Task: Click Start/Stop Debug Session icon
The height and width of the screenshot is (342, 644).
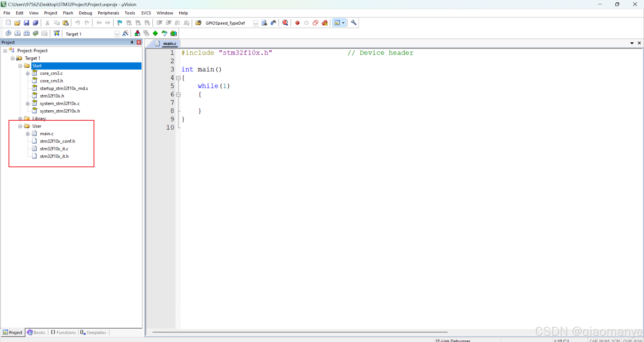Action: (285, 23)
